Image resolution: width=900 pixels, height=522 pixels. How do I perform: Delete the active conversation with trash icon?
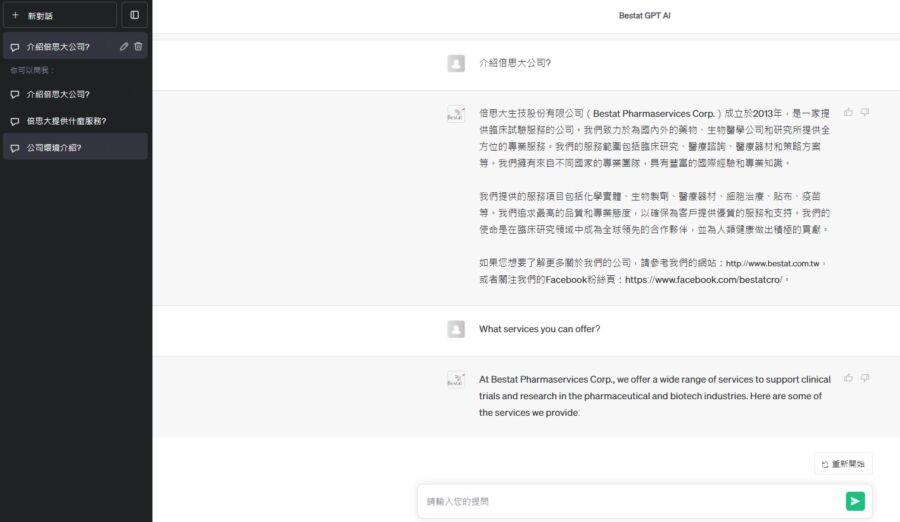tap(138, 47)
